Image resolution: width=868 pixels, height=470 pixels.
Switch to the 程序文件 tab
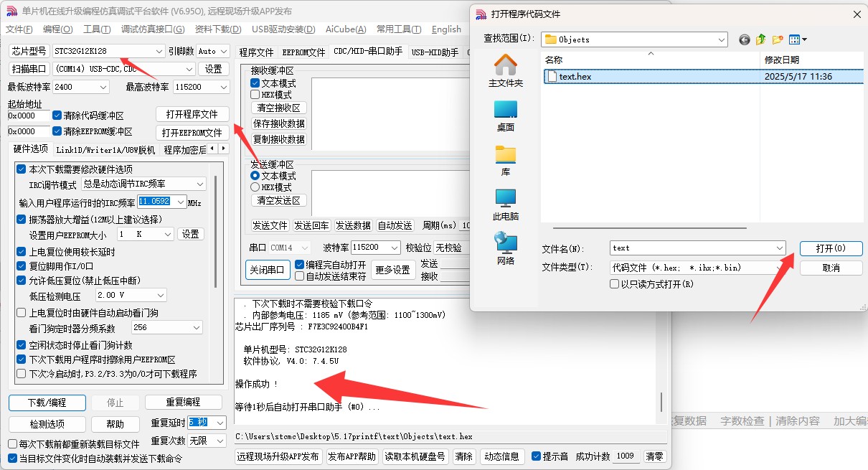tap(256, 52)
